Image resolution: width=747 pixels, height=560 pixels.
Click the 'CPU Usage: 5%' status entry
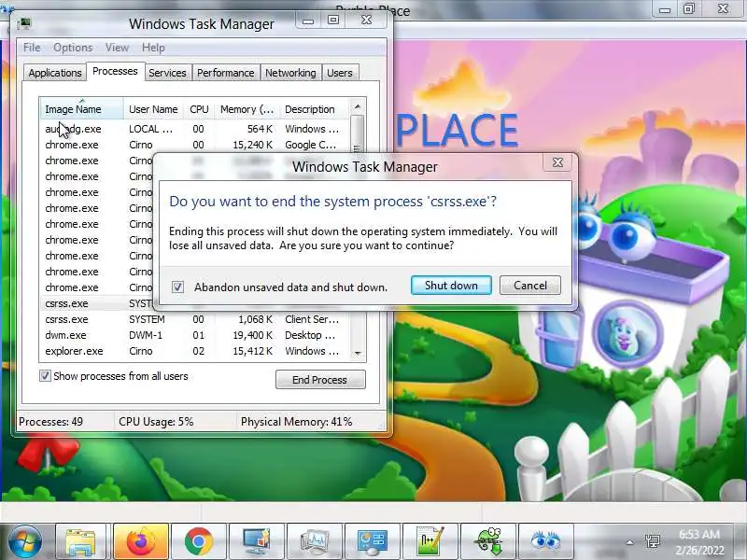156,422
